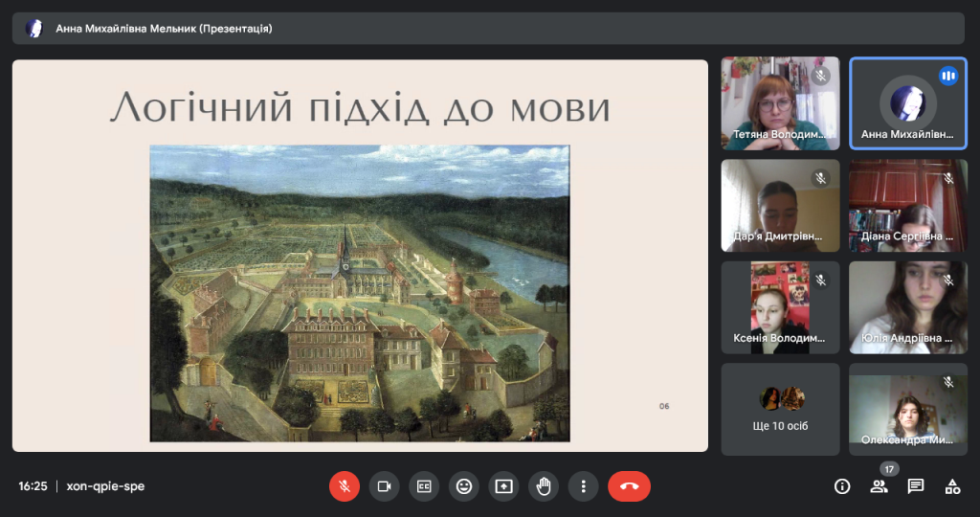This screenshot has height=517, width=980.
Task: Open the emoji reactions button
Action: pyautogui.click(x=464, y=486)
